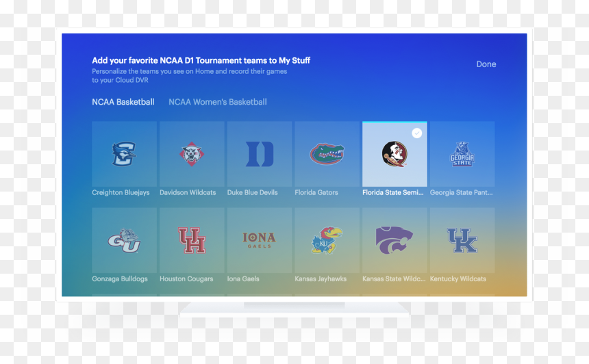Image resolution: width=589 pixels, height=364 pixels.
Task: Add the Georgia State Panthers logo tile
Action: 462,154
